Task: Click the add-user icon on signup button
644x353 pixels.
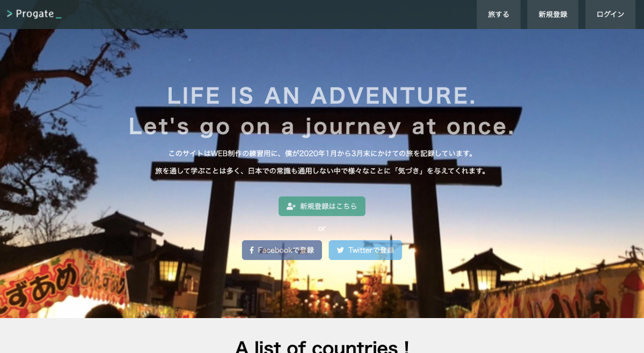Action: click(x=291, y=206)
